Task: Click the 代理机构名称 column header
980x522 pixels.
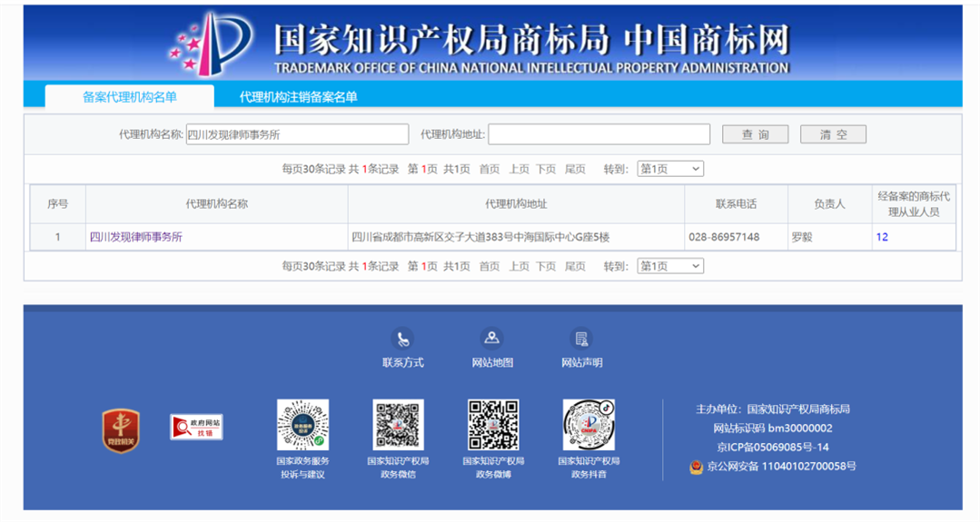Action: pyautogui.click(x=217, y=203)
